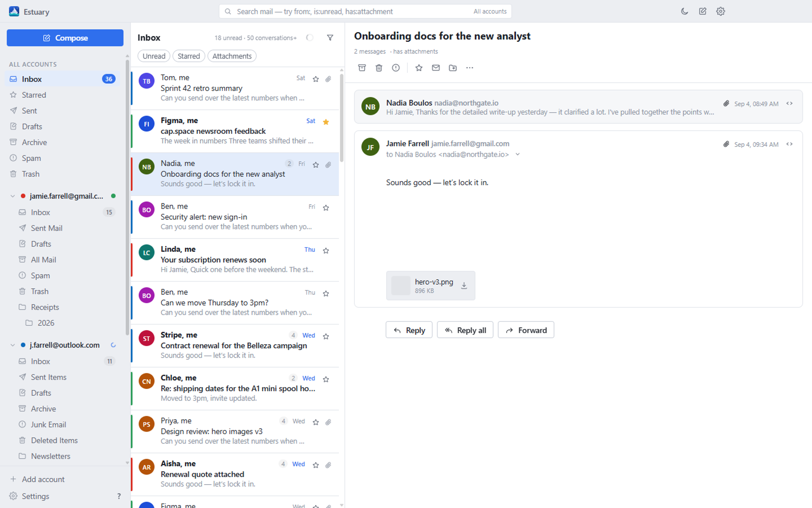Open the inbox filter funnel
The width and height of the screenshot is (812, 508).
coord(330,38)
